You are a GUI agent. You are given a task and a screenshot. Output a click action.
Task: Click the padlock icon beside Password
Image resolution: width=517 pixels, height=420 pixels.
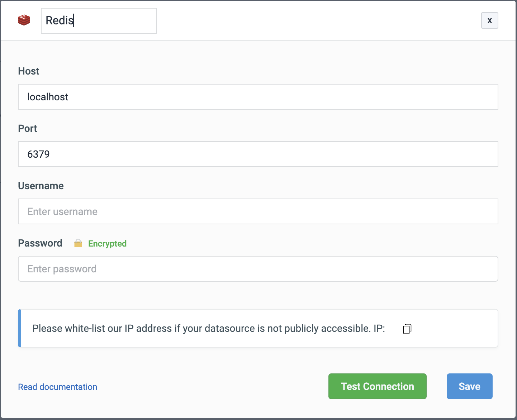78,244
